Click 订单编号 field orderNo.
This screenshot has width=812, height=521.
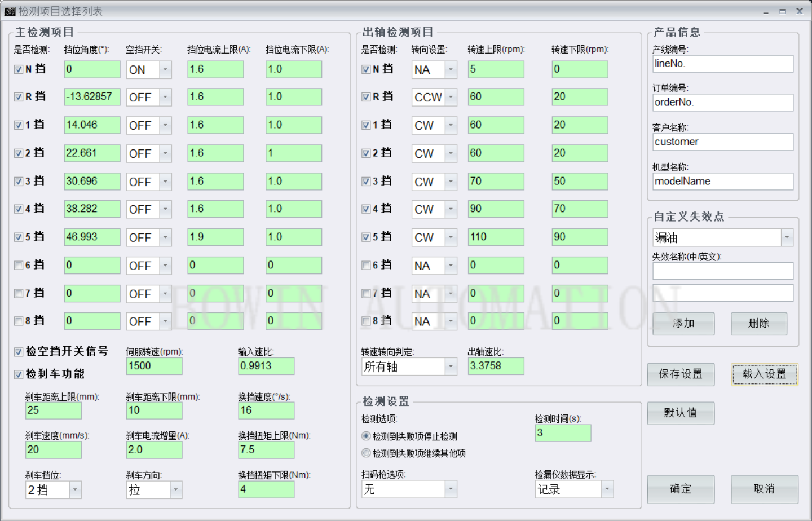(x=723, y=103)
